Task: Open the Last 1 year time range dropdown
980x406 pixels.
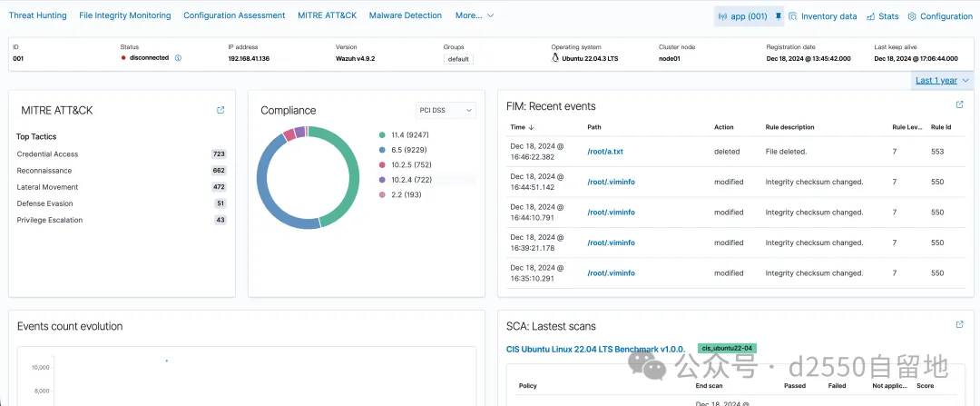Action: [x=942, y=80]
